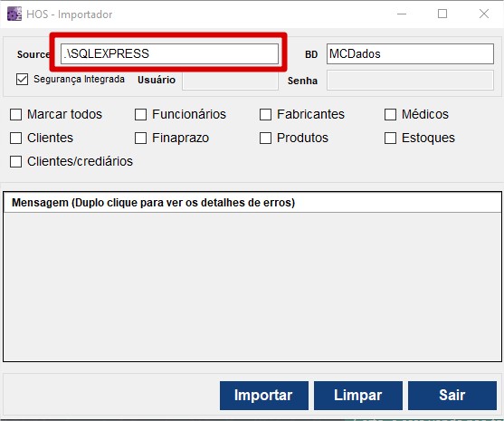Check the Clientes import option

pos(15,138)
